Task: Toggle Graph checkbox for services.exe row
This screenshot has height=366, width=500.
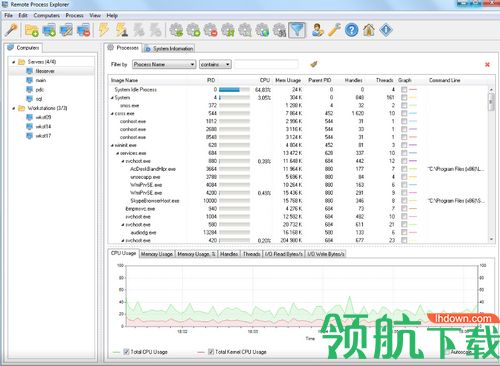Action: [x=404, y=153]
